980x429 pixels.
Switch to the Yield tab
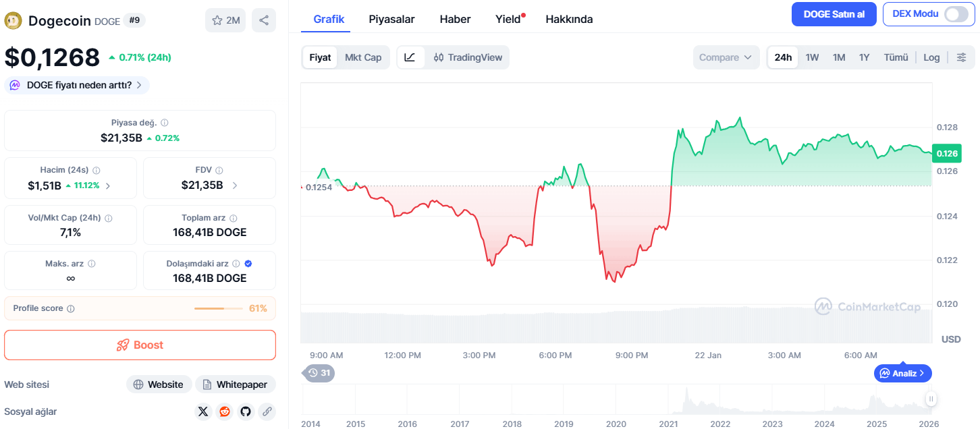[x=510, y=19]
